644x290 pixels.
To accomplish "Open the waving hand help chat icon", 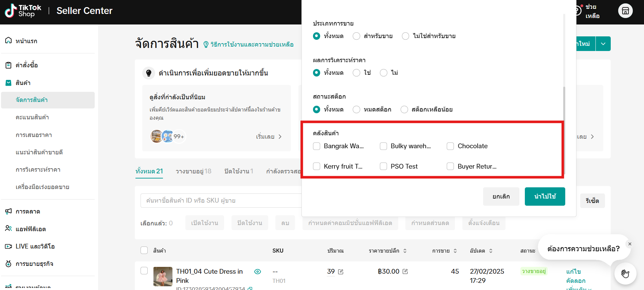I will tap(625, 273).
